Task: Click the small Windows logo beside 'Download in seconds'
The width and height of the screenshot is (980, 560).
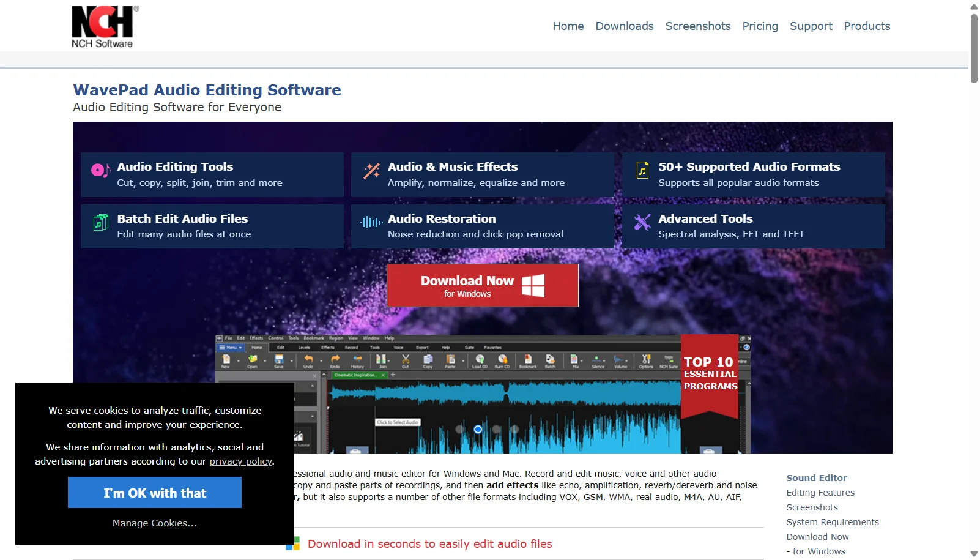Action: pos(293,543)
